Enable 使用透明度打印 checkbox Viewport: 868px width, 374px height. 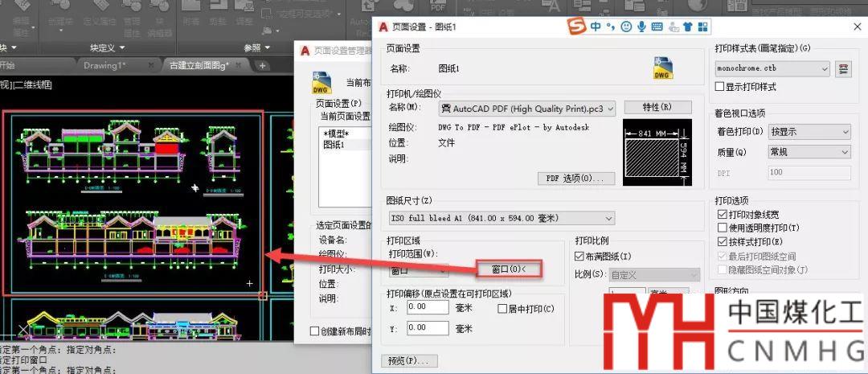tap(721, 228)
